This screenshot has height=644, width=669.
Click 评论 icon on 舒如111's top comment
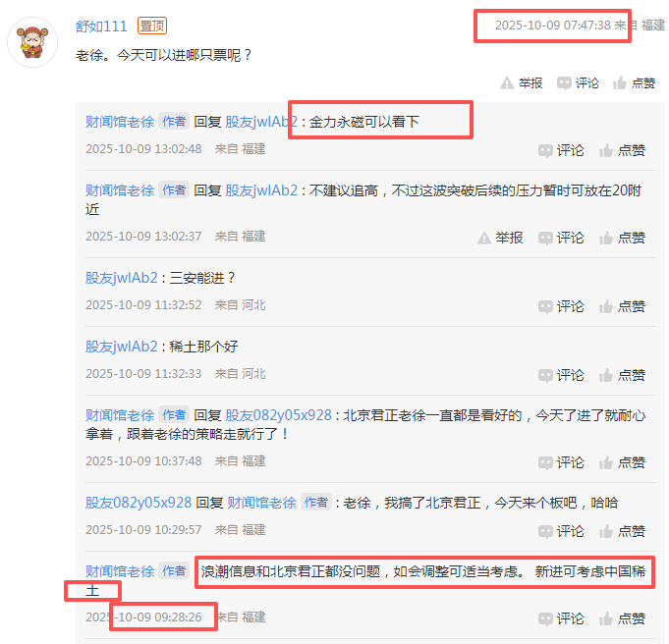(x=578, y=82)
